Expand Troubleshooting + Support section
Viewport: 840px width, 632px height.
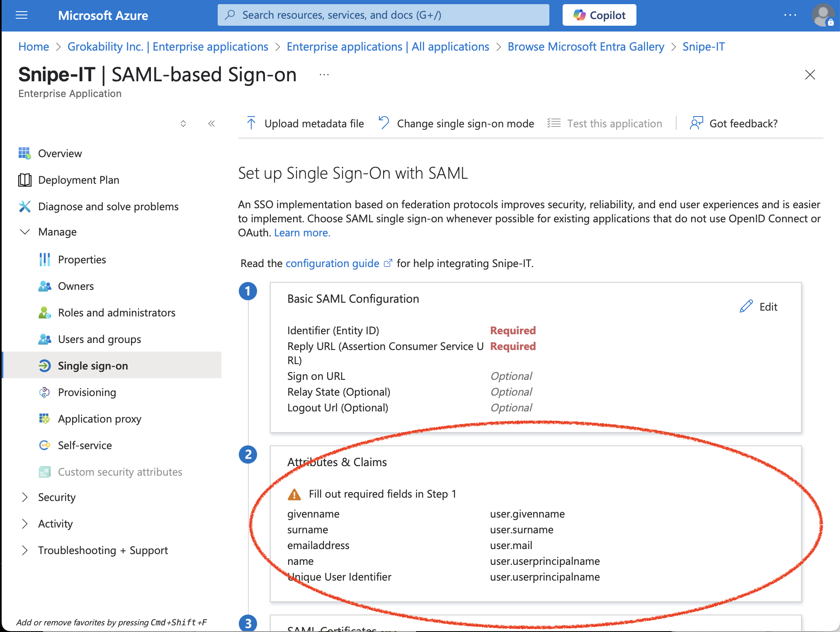pyautogui.click(x=25, y=550)
